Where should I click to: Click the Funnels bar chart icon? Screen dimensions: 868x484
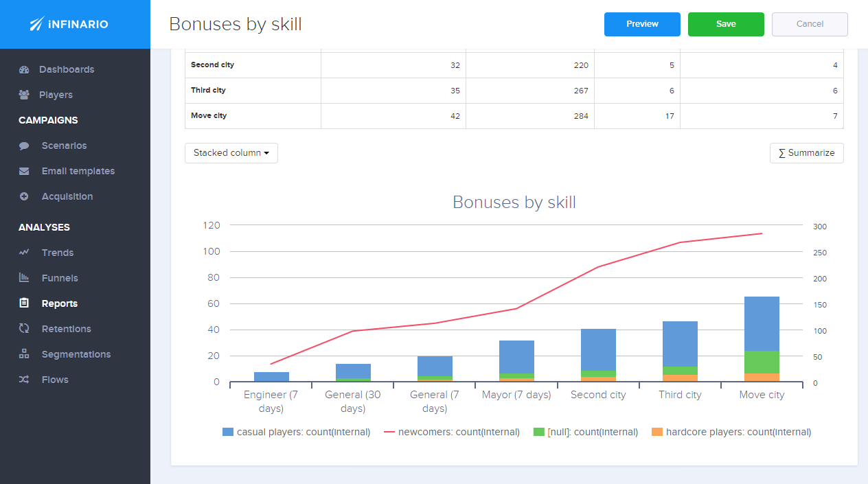pyautogui.click(x=25, y=278)
